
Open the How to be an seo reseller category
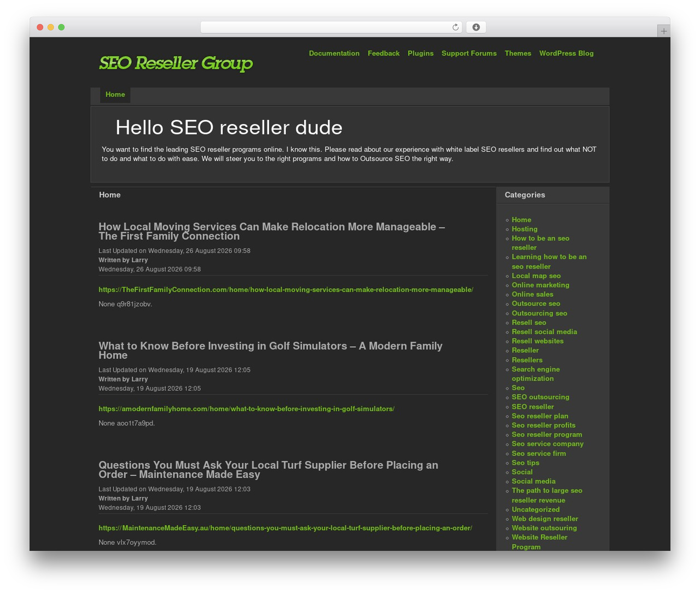click(540, 243)
